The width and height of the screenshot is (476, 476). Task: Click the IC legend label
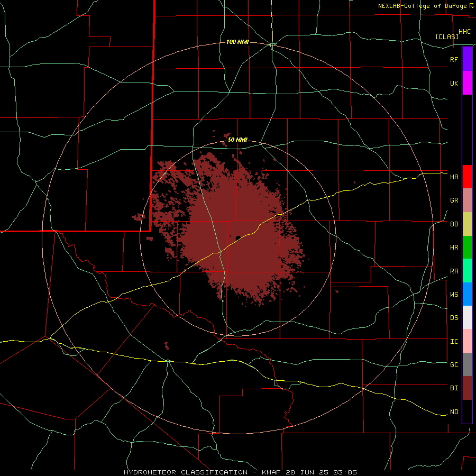pos(454,342)
